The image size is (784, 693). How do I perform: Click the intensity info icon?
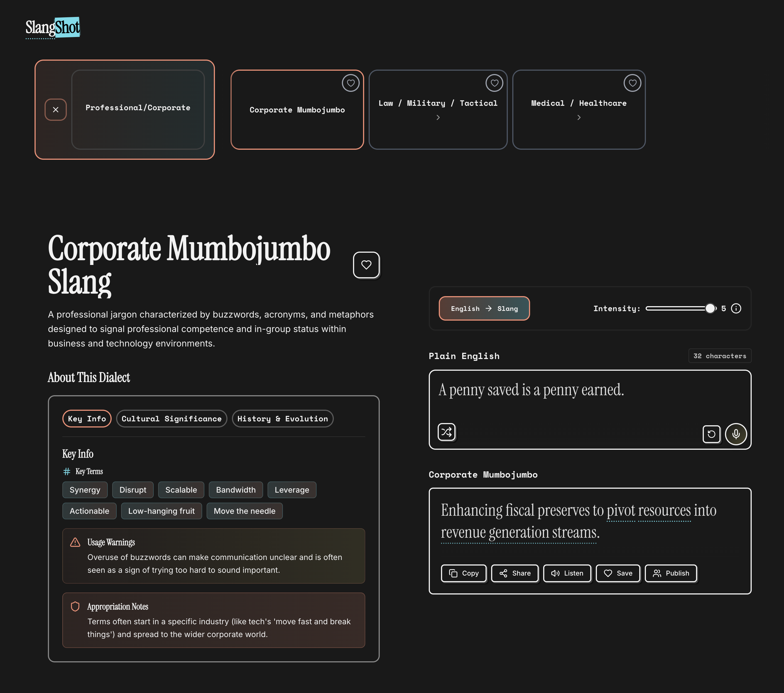pos(736,308)
